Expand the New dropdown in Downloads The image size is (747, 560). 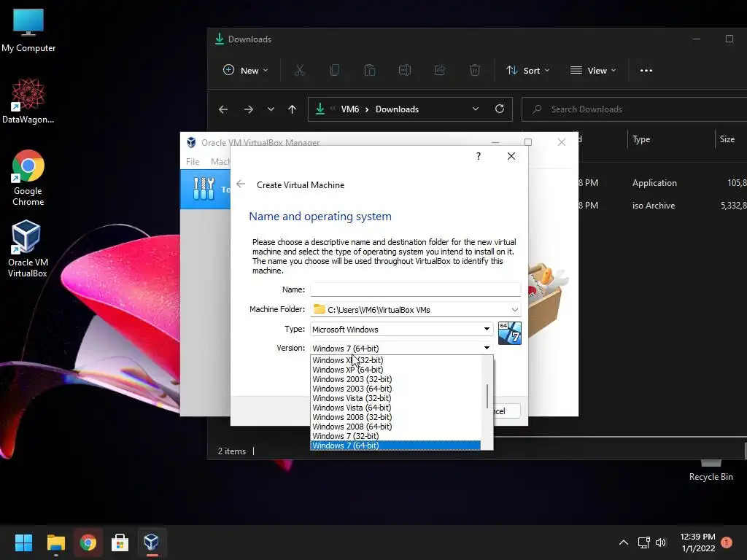245,71
